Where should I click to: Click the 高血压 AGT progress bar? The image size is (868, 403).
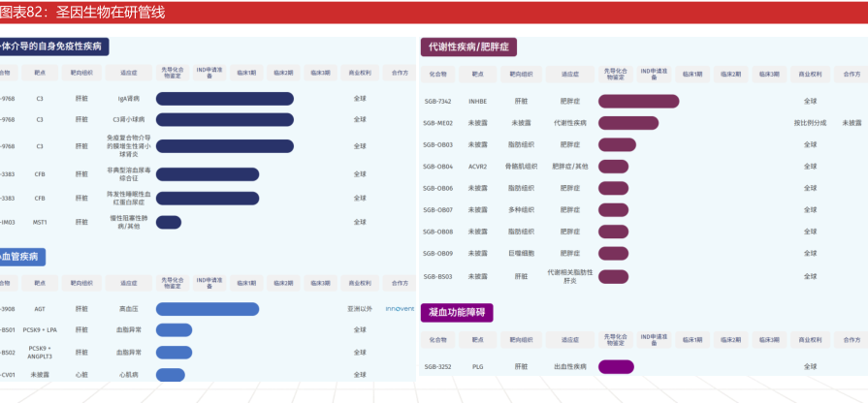click(x=207, y=309)
